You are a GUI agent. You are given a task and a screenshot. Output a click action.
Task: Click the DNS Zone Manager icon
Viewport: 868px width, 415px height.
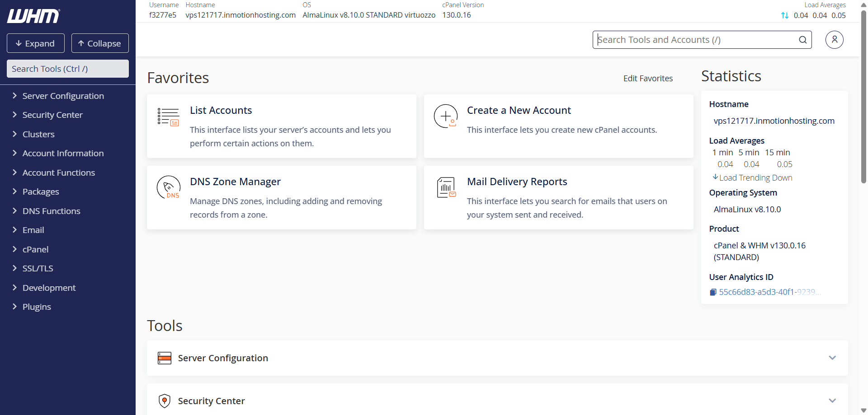(169, 187)
